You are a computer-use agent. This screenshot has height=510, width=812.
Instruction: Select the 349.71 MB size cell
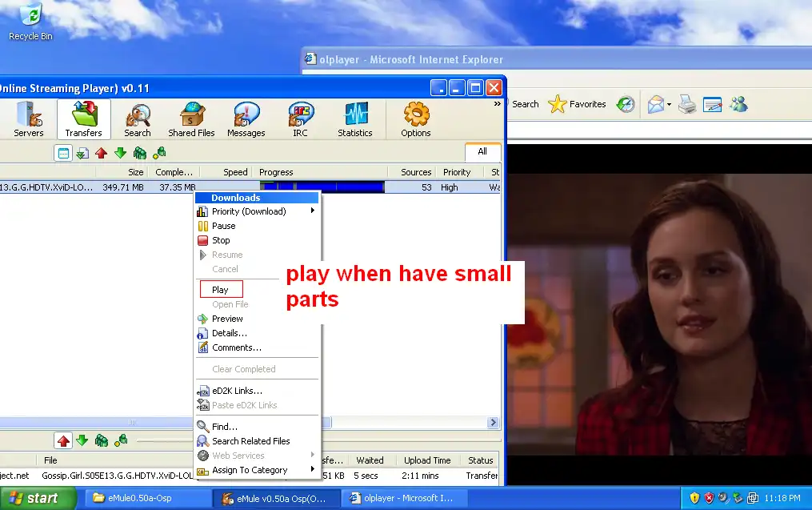point(122,187)
